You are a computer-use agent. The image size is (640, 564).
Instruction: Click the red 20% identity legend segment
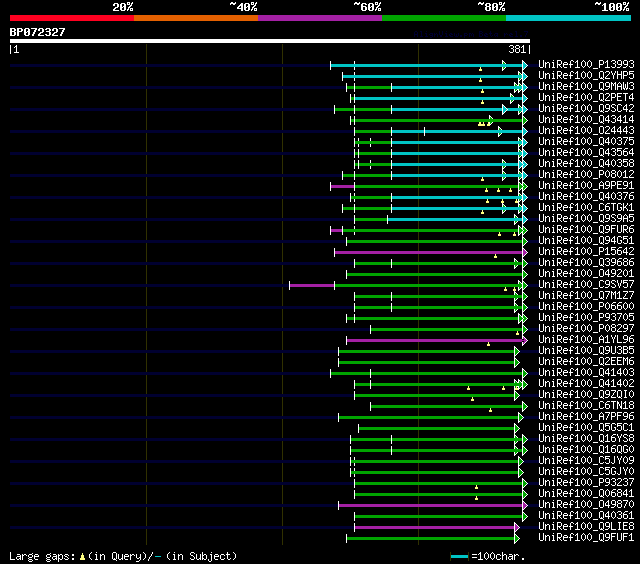click(71, 18)
